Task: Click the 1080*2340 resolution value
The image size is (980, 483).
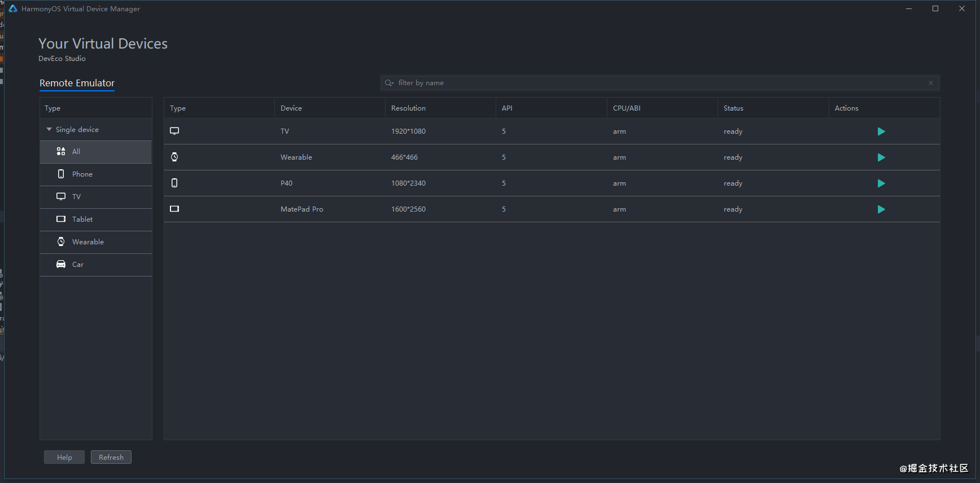Action: coord(408,183)
